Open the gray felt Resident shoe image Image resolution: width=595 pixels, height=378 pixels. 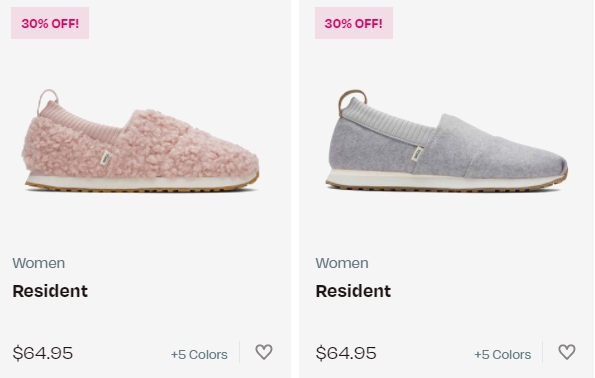pyautogui.click(x=447, y=141)
